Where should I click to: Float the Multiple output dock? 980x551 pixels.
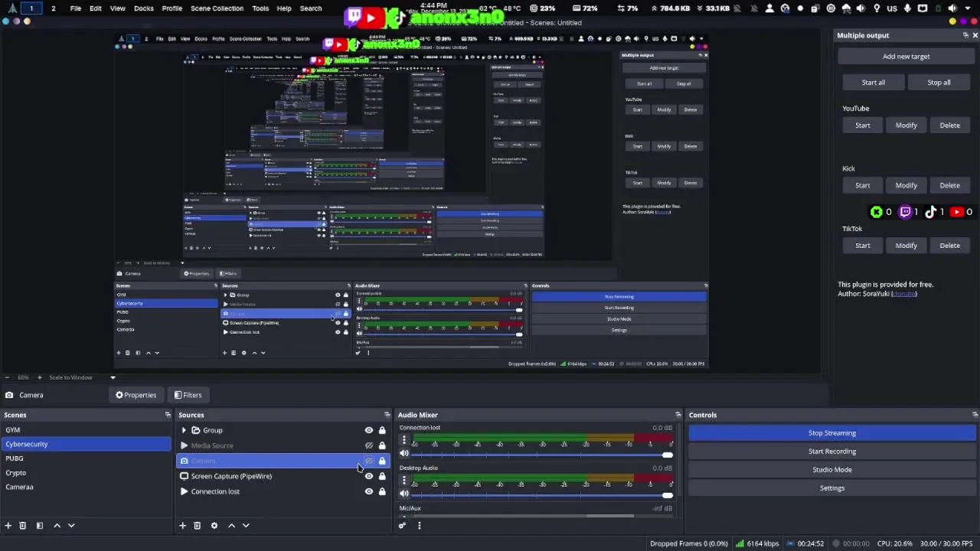coord(965,35)
